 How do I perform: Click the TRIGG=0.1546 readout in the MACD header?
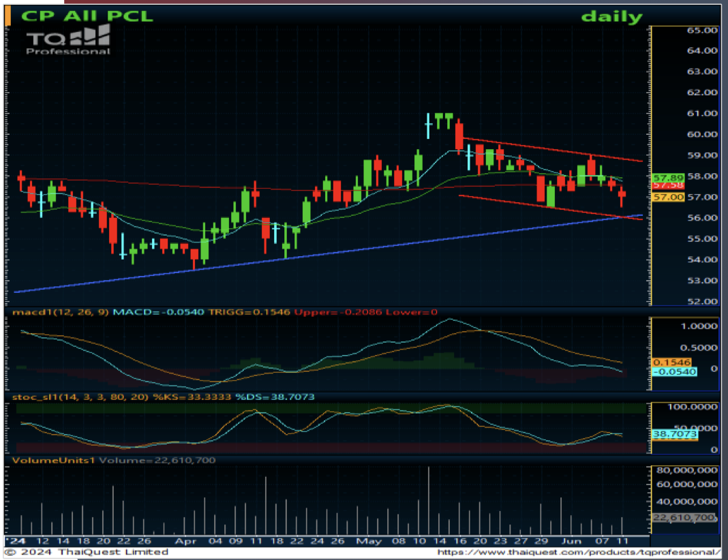249,312
